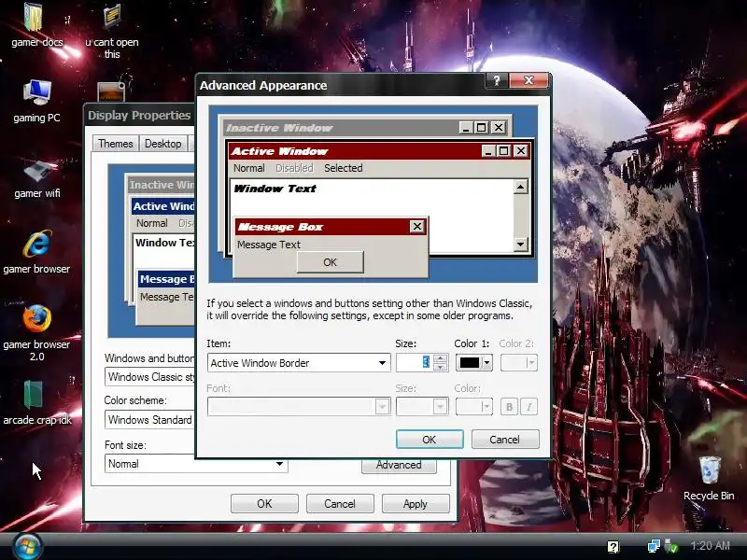Click the preview Active Window minimize icon
Screen dimensions: 747x560
(x=487, y=151)
